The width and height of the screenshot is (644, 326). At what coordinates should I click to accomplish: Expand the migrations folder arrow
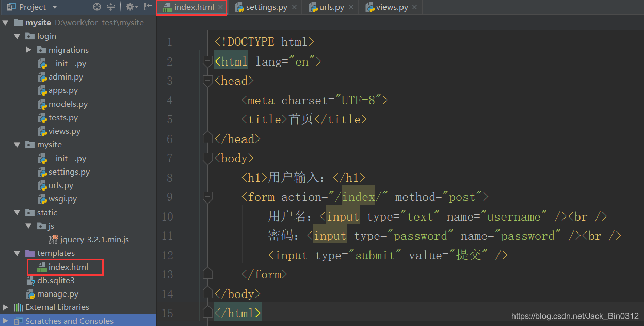tap(28, 50)
